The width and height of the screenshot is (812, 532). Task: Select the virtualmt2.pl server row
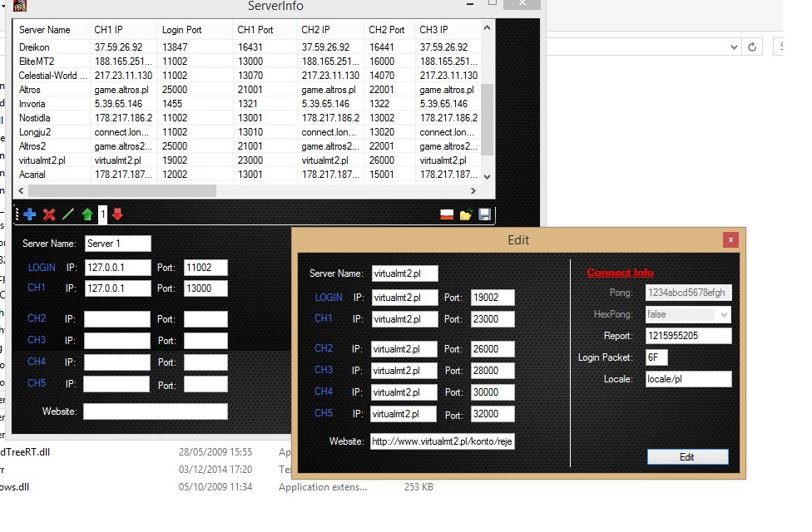[x=248, y=160]
